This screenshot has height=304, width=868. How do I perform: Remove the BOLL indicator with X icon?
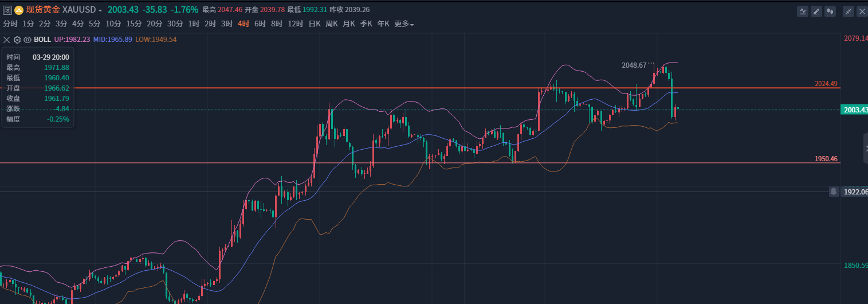click(x=7, y=40)
